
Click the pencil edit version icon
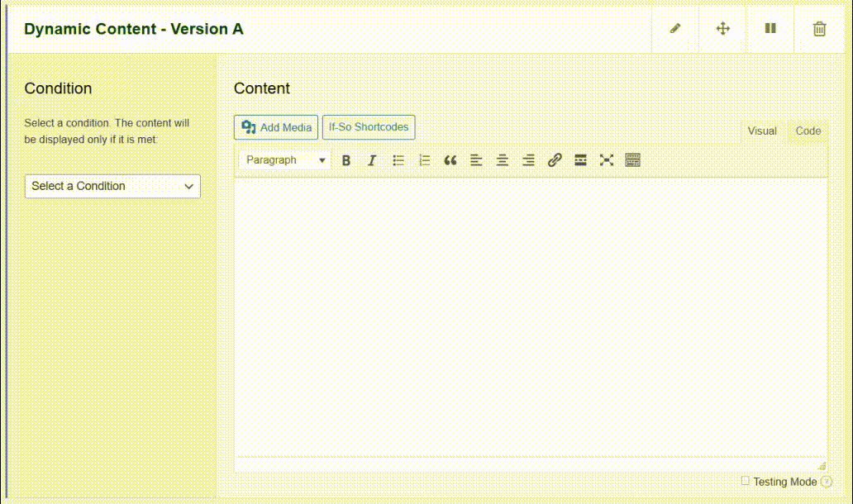tap(675, 29)
